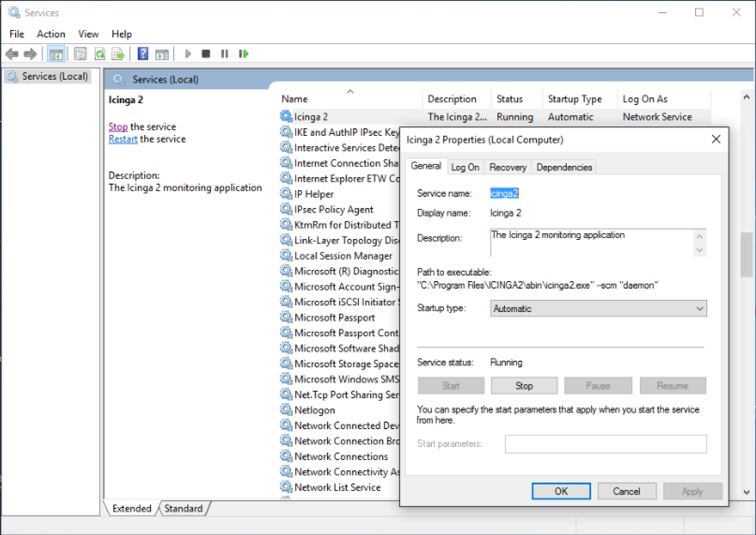
Task: Click the Start parameters input field
Action: (606, 444)
